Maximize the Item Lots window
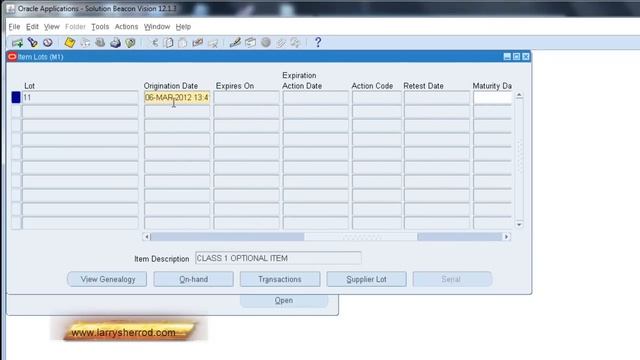 click(x=516, y=57)
